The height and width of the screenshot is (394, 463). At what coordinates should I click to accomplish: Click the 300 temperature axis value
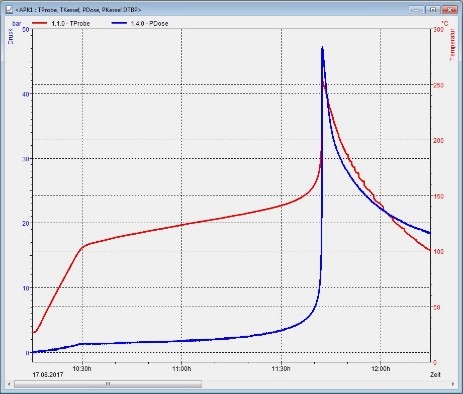click(x=439, y=30)
